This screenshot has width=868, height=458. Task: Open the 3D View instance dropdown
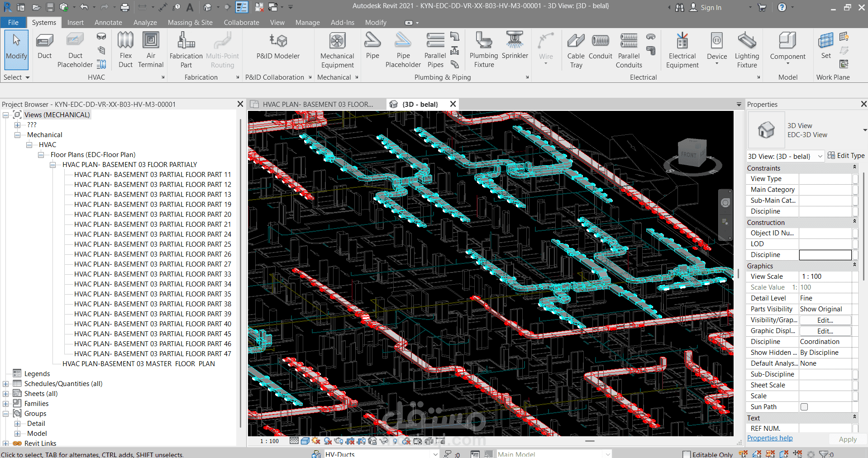pos(820,156)
